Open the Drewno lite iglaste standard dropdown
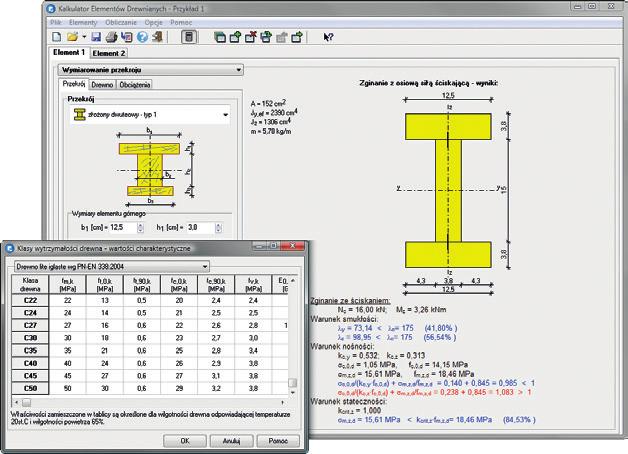628x454 pixels. point(112,267)
